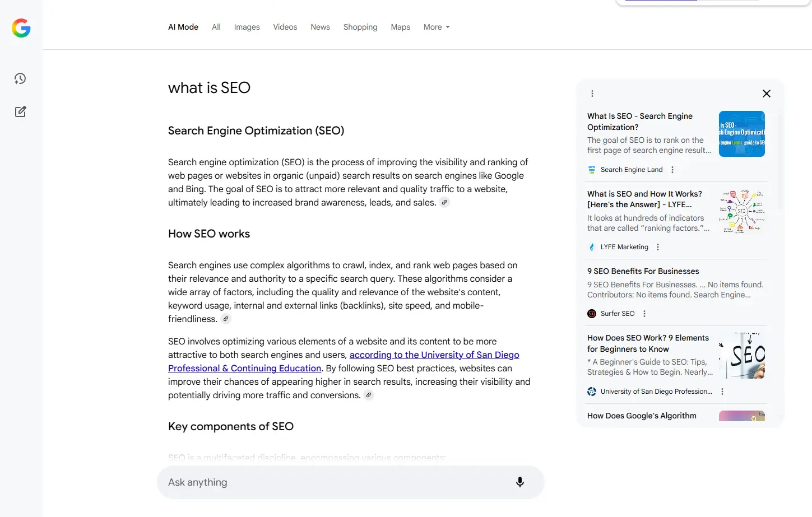Click Search Engine Land favicon
This screenshot has height=517, width=812.
[592, 170]
